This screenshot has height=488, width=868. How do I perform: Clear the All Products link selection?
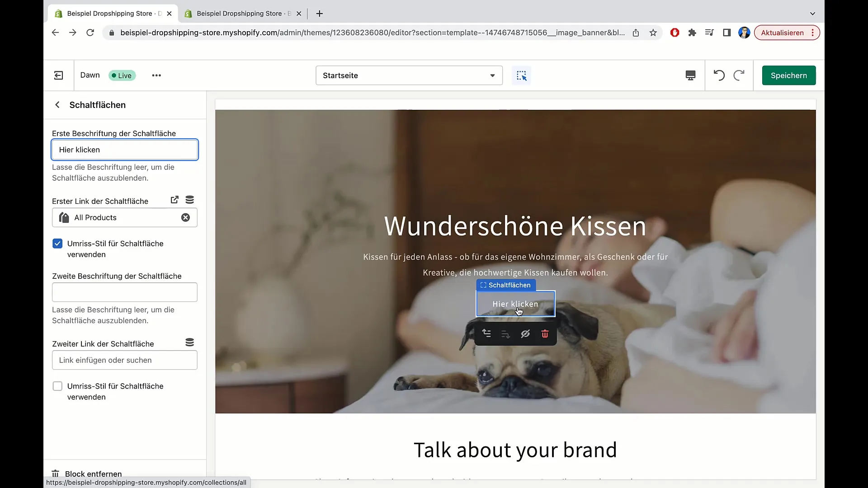pos(185,217)
